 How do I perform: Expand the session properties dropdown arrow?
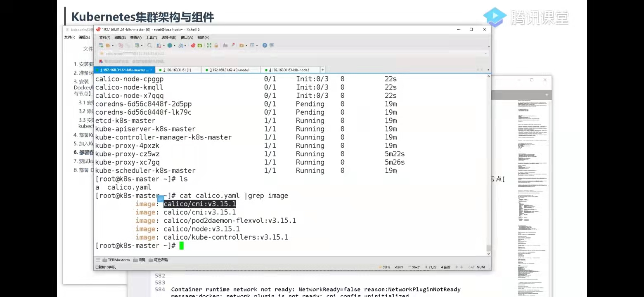point(142,45)
